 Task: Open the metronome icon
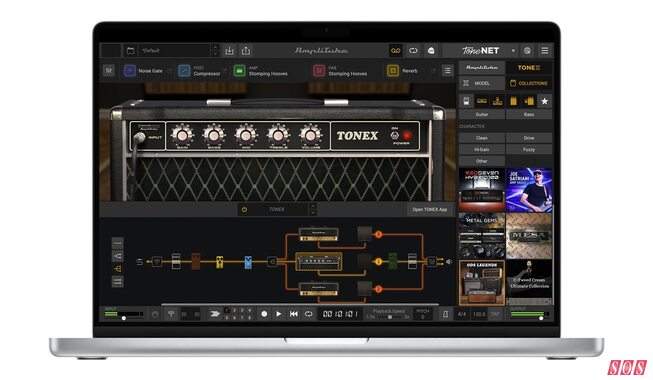[x=445, y=314]
